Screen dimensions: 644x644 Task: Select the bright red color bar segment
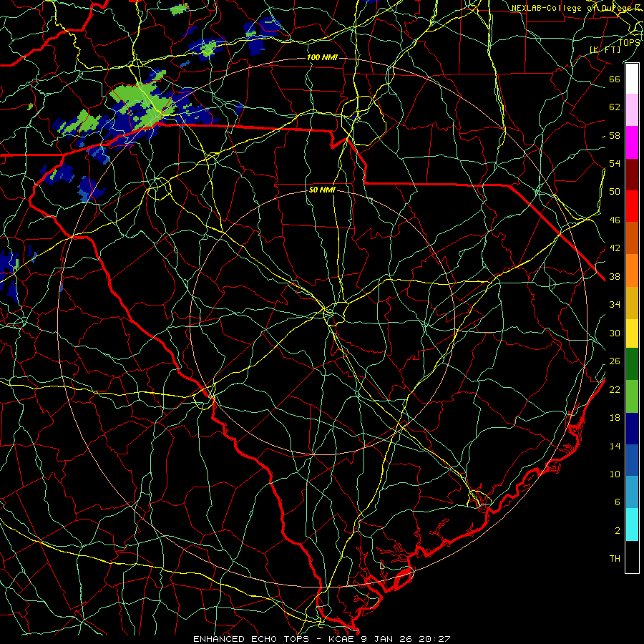tap(632, 206)
